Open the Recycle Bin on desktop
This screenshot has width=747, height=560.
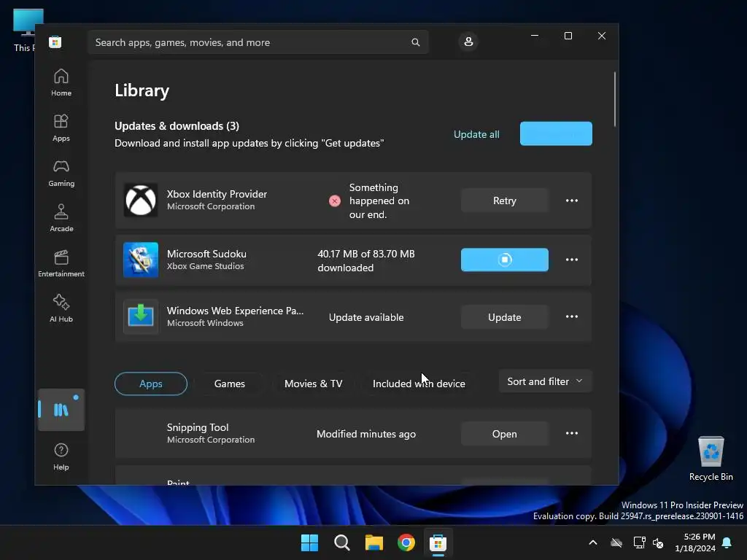click(x=711, y=458)
